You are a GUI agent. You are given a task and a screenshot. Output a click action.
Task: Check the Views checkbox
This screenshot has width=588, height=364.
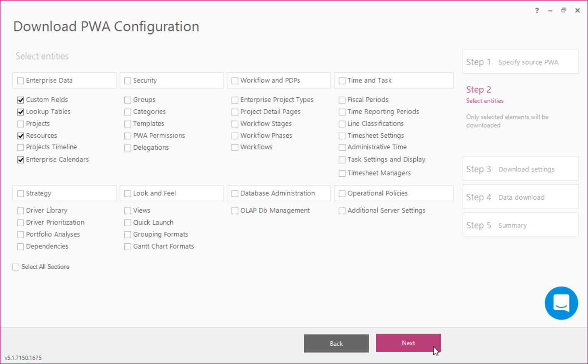click(128, 211)
